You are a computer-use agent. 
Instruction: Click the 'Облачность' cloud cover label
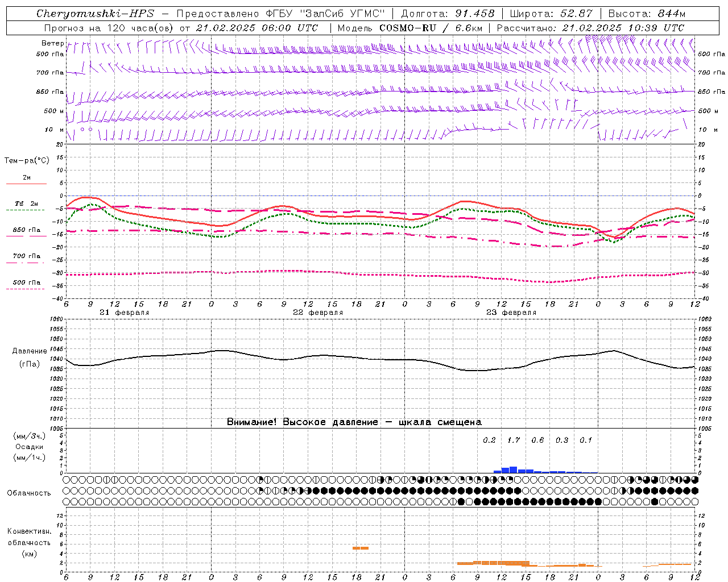pyautogui.click(x=29, y=493)
